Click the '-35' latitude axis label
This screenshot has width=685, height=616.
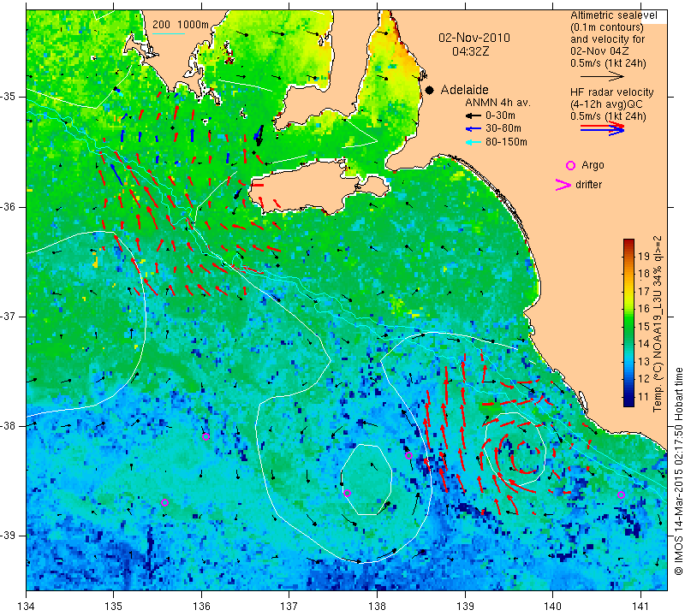point(9,97)
